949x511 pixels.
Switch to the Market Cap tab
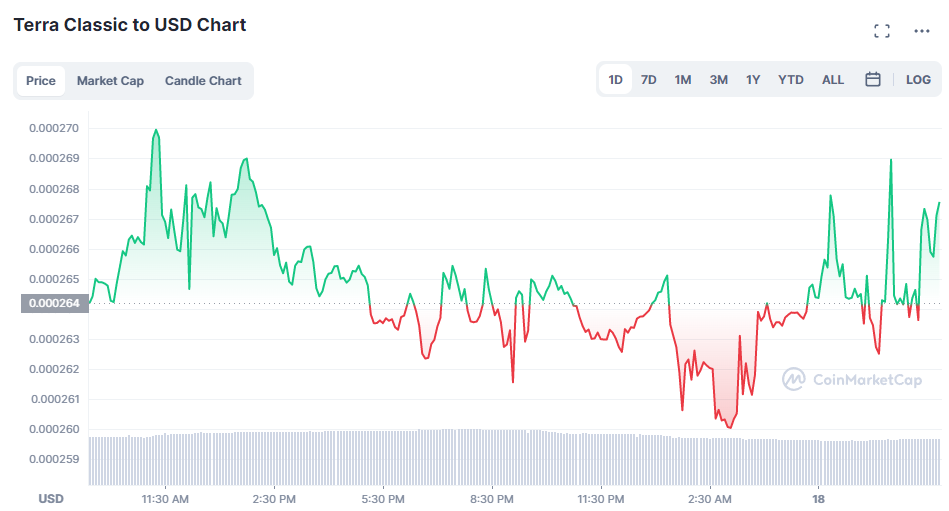110,81
